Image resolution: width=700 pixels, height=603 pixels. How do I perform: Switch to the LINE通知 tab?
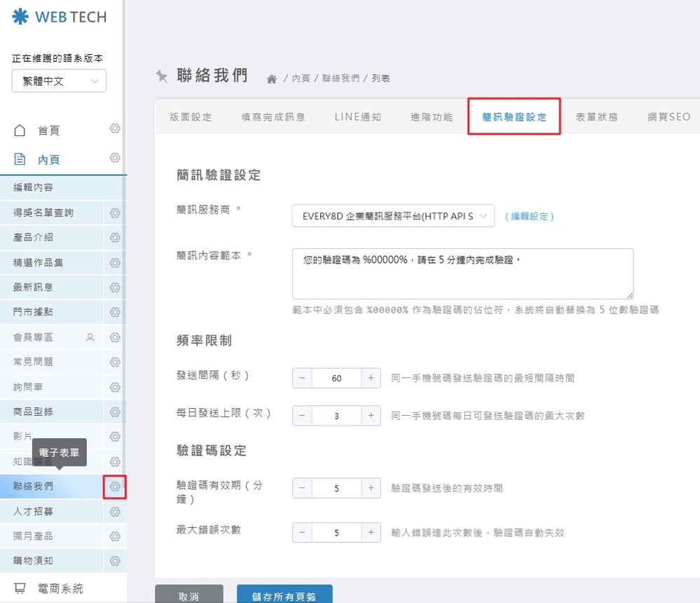[357, 117]
